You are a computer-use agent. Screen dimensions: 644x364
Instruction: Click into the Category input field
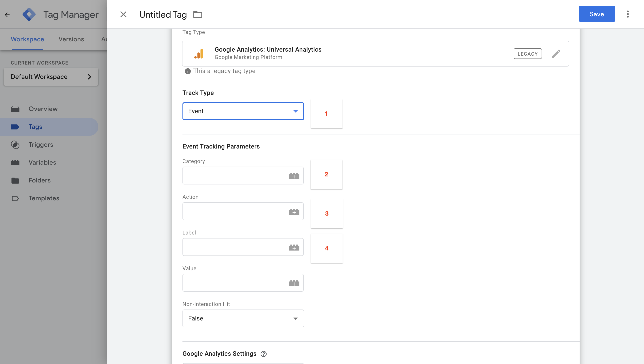(x=233, y=176)
